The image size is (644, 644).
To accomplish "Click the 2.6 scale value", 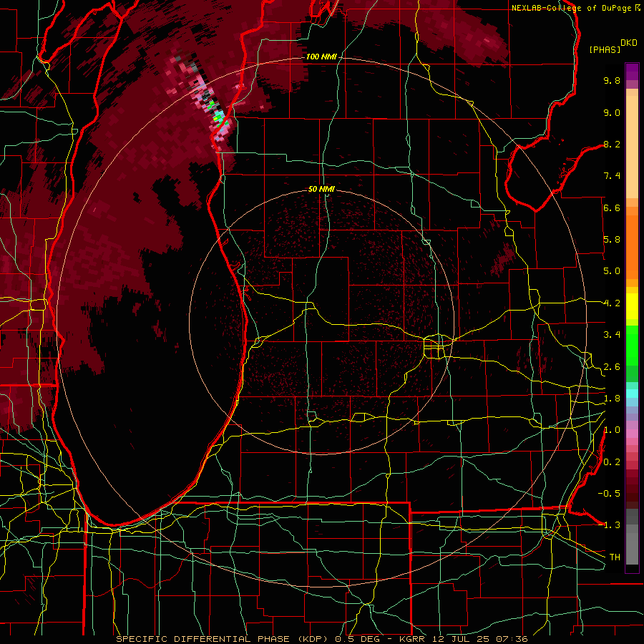I will [612, 367].
